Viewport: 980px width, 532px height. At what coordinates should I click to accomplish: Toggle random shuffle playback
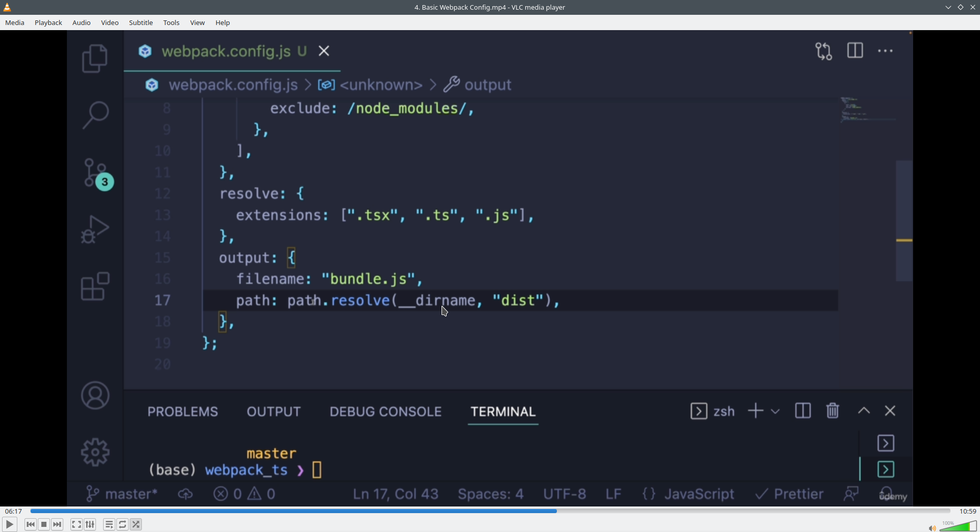click(x=136, y=524)
